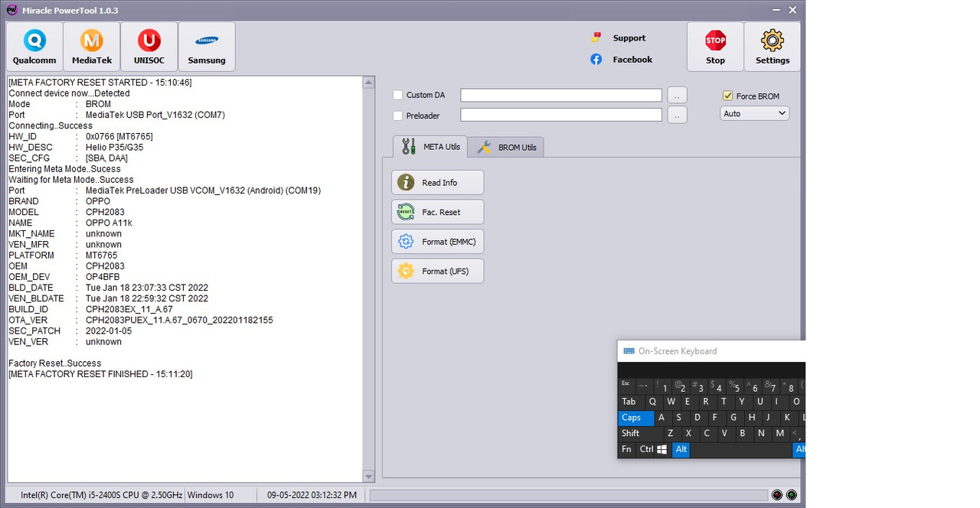The image size is (980, 508).
Task: Click Fn key on On-Screen Keyboard
Action: [627, 449]
